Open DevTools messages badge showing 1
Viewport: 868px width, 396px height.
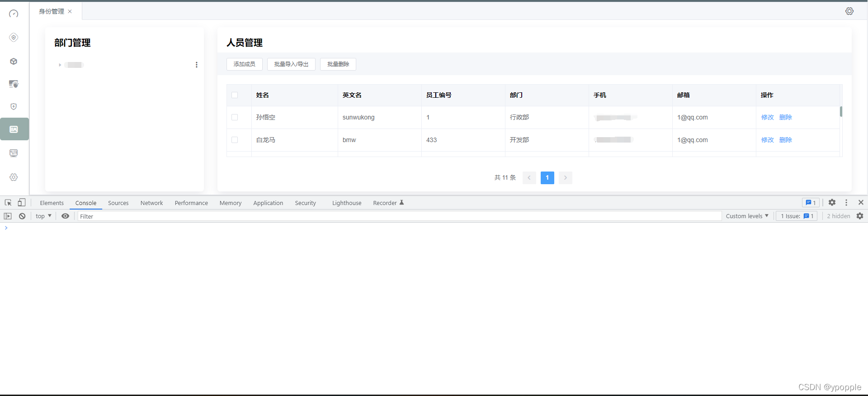[811, 203]
